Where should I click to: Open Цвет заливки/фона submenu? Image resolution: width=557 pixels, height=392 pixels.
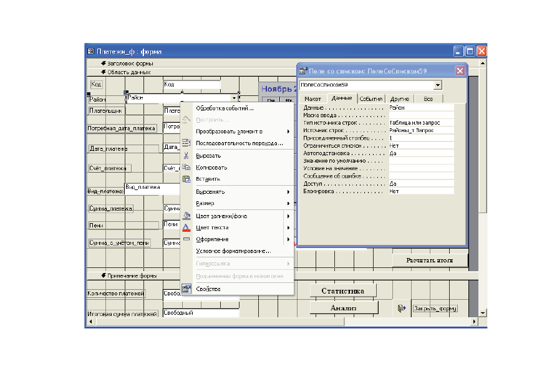click(237, 216)
